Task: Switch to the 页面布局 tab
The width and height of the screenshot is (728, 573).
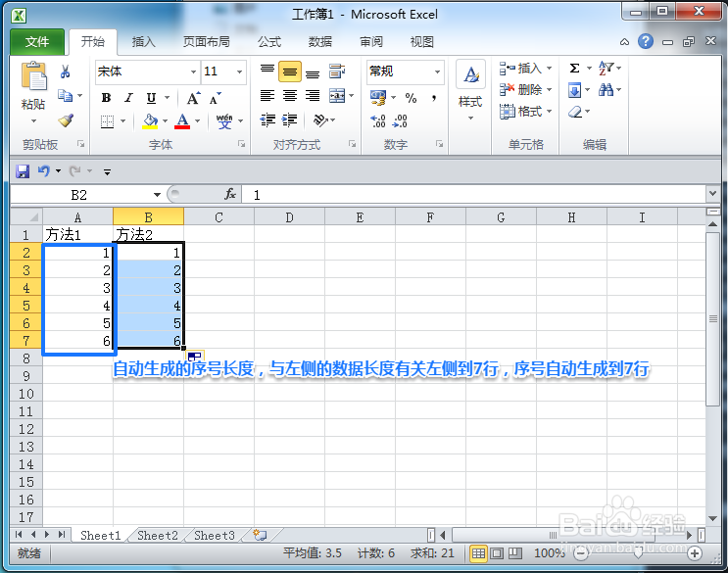Action: point(206,42)
